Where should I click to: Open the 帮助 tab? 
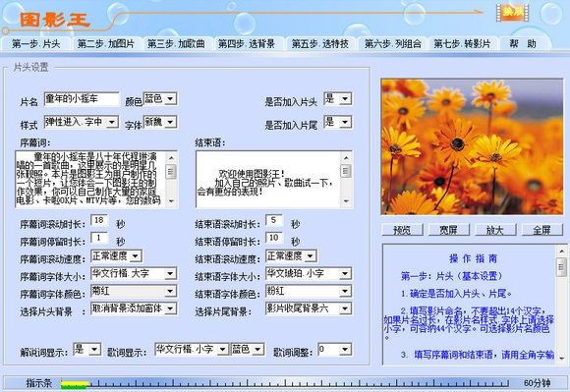(x=524, y=44)
